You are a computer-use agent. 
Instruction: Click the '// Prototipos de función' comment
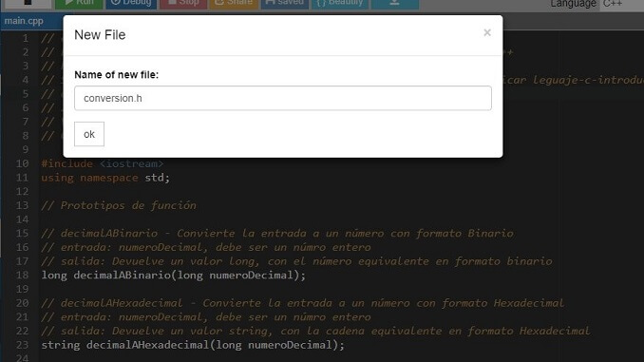pyautogui.click(x=119, y=205)
